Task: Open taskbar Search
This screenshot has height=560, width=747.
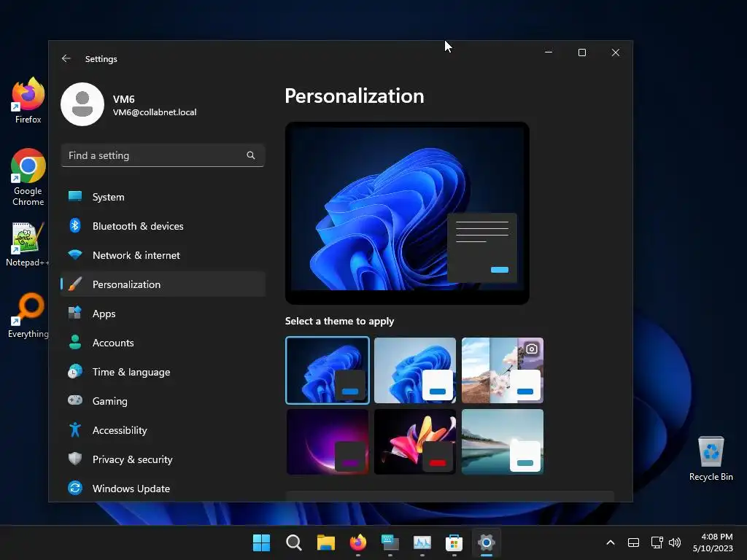Action: 293,542
